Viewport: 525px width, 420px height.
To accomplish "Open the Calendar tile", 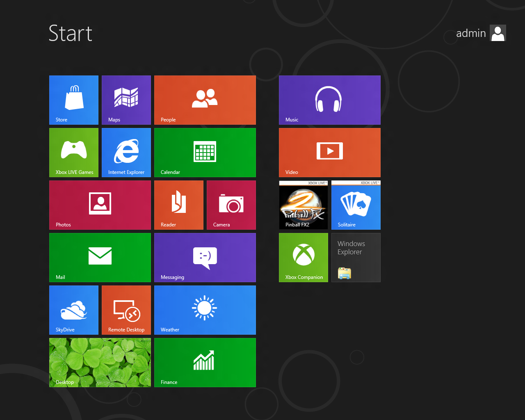I will [205, 153].
